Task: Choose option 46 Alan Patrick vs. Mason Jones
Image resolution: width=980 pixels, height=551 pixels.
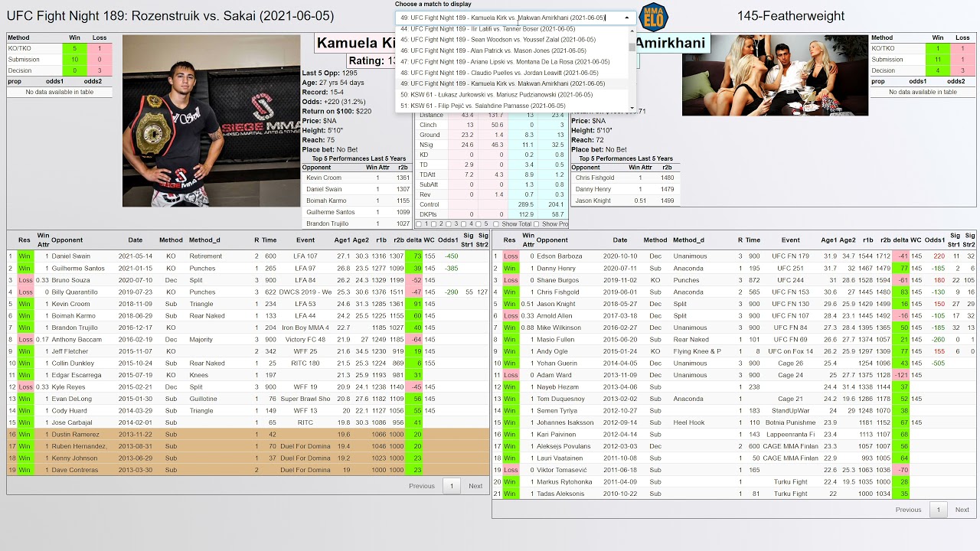Action: point(512,51)
